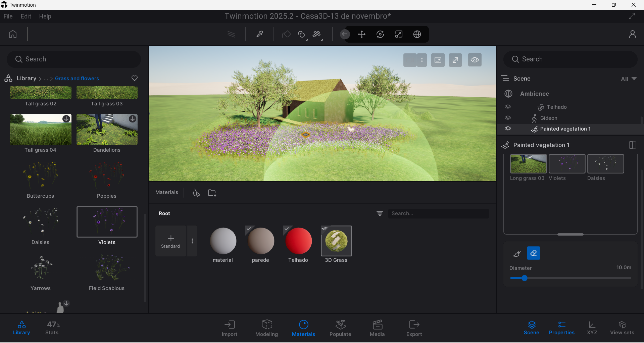Open the All filter dropdown in Scene
This screenshot has height=343, width=644.
point(629,79)
